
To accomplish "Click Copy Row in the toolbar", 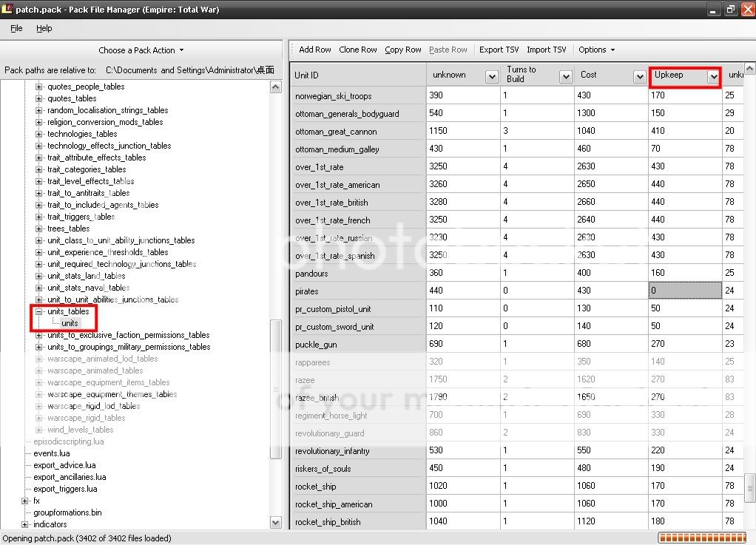I will click(x=403, y=50).
